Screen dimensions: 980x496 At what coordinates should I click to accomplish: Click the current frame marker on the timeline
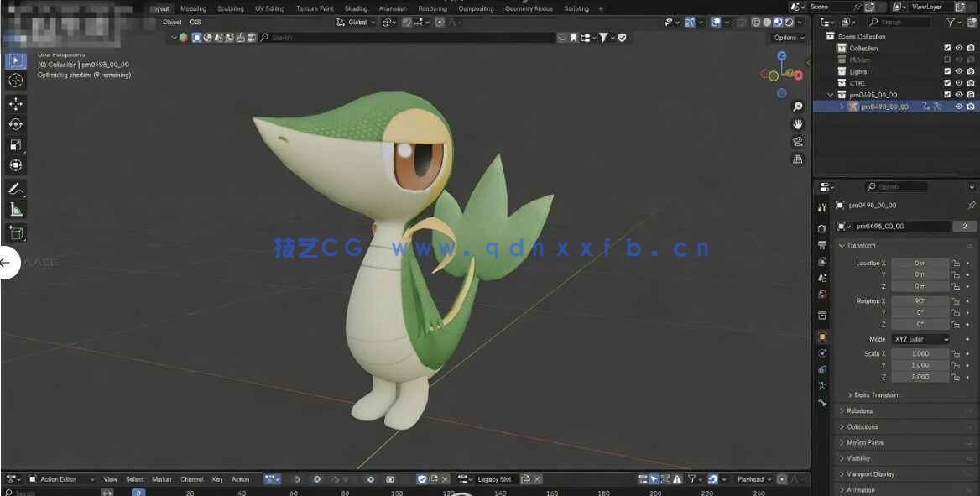(x=138, y=493)
